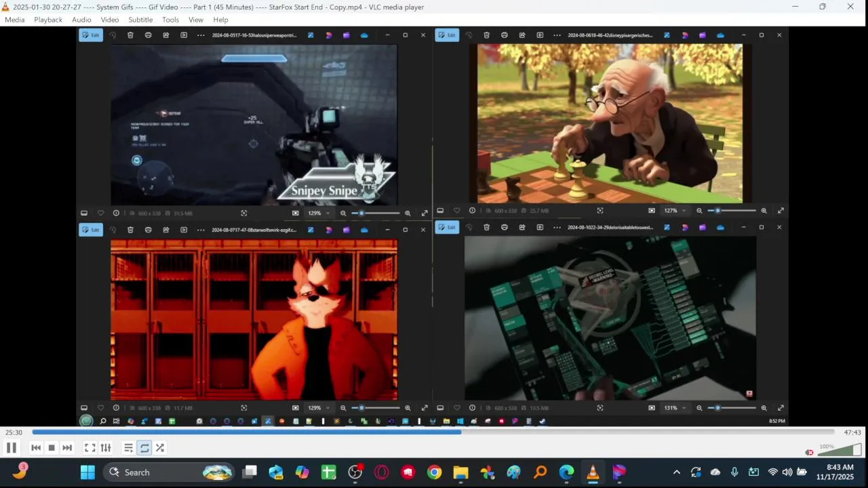Unmute audio via the speaker icon
Image resolution: width=868 pixels, height=488 pixels.
point(809,452)
